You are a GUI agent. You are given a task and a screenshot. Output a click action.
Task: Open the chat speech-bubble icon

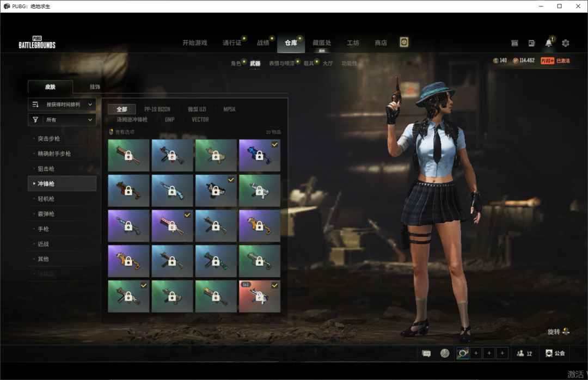(426, 353)
